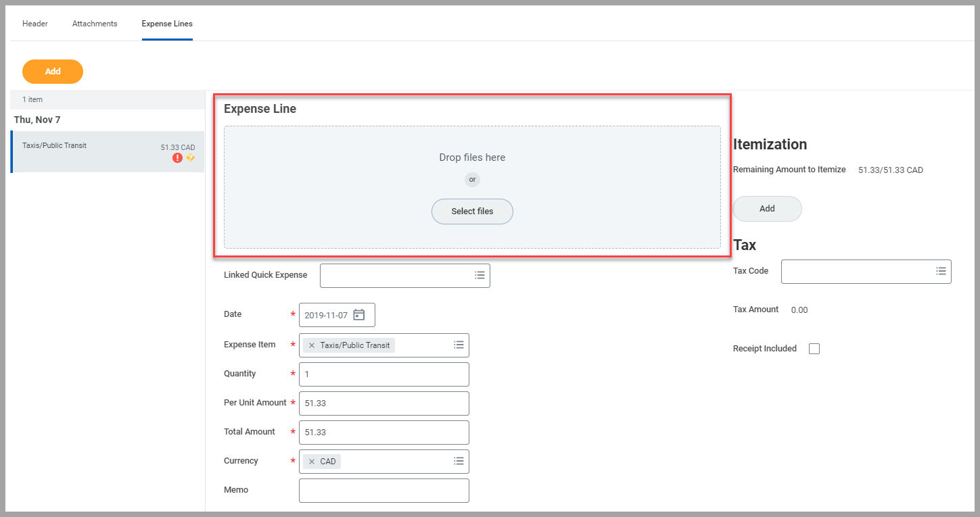Open Expense Item prompt list icon
Image resolution: width=980 pixels, height=517 pixels.
point(459,345)
